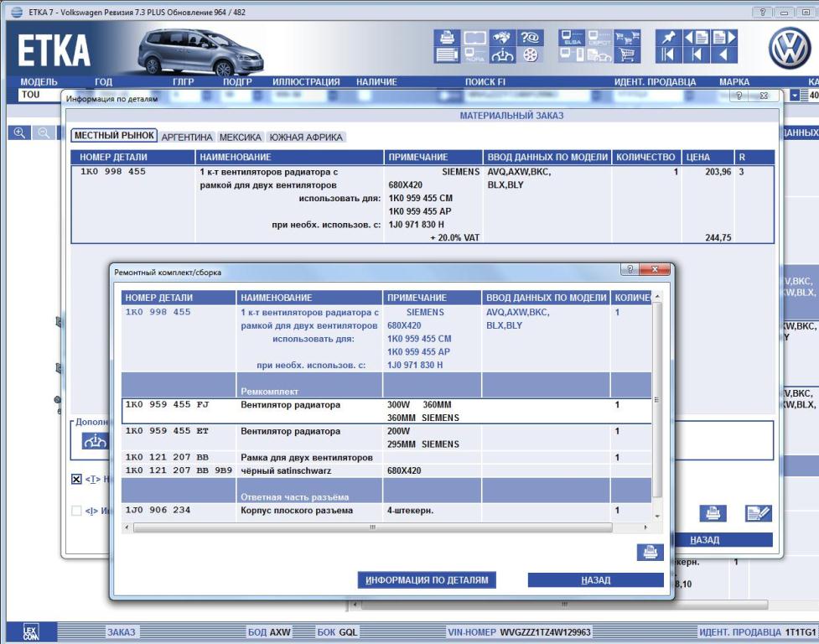The image size is (819, 644).
Task: Select row 1K0 121 207 BB 9B9
Action: click(x=386, y=470)
